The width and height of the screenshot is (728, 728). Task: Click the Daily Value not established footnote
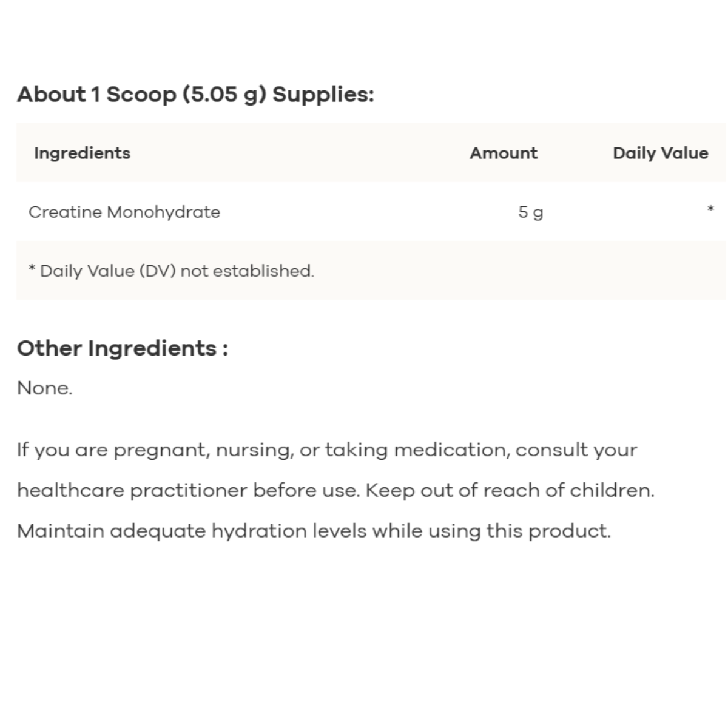pos(171,271)
